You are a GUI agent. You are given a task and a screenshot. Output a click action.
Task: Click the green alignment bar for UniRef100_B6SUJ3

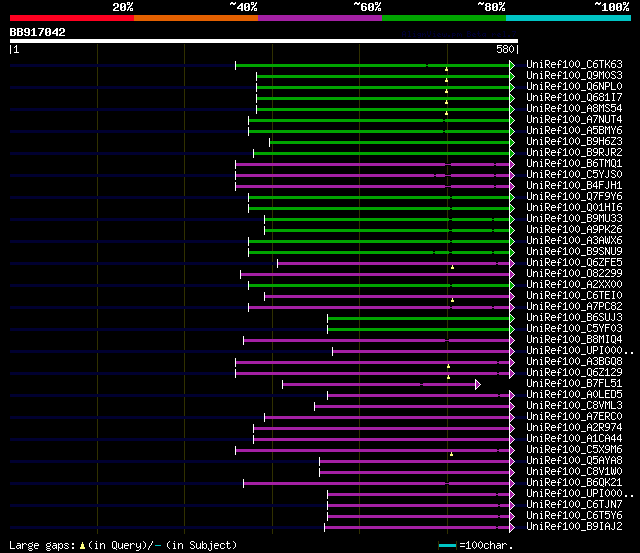(x=418, y=318)
